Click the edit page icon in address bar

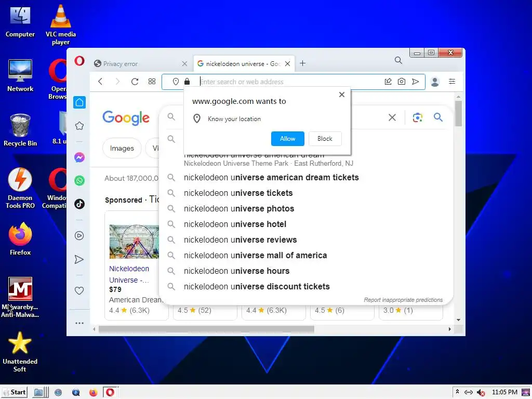pyautogui.click(x=388, y=82)
